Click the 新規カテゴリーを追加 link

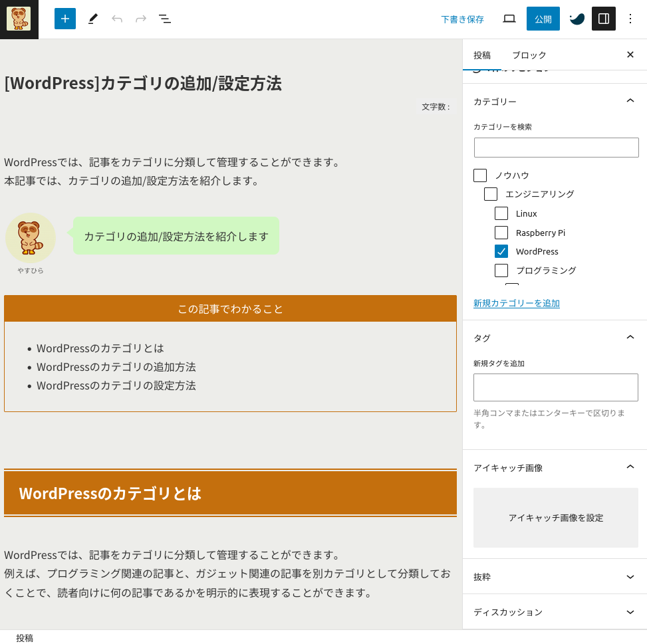click(x=516, y=304)
